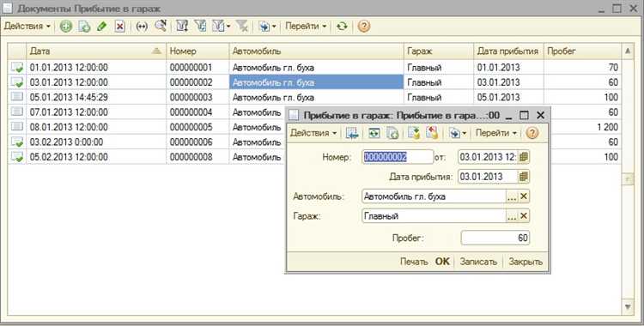Select arrival date cell 01.01.2013
Image resolution: width=644 pixels, height=326 pixels.
[508, 67]
